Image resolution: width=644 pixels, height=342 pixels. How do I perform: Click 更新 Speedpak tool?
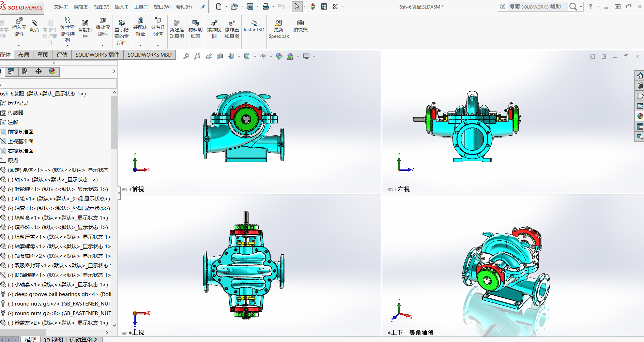[x=279, y=29]
